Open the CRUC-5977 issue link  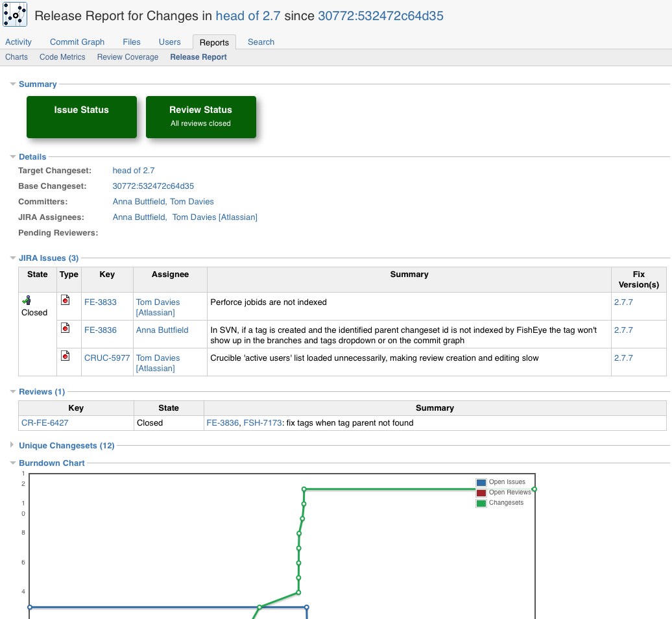click(107, 358)
